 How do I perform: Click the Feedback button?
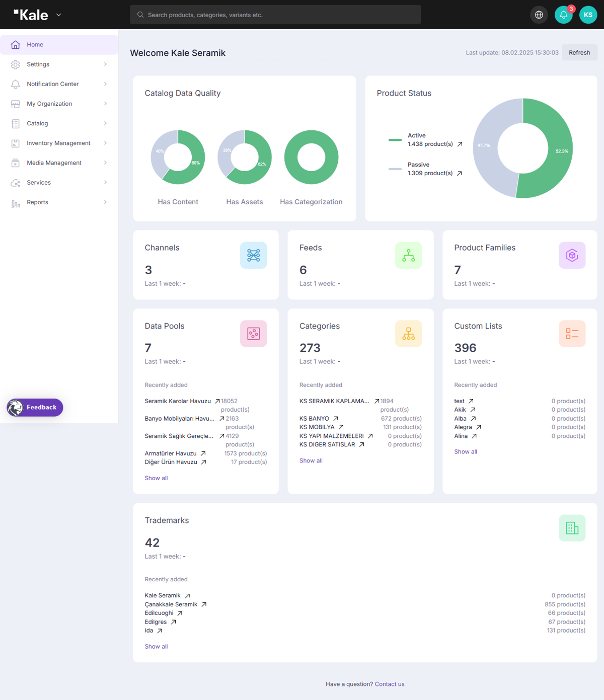click(35, 408)
